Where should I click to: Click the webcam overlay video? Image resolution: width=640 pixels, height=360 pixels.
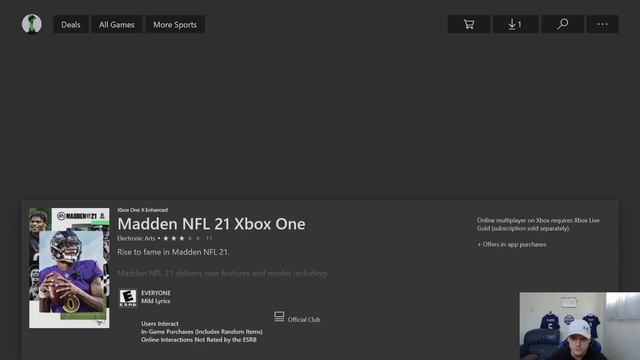580,326
